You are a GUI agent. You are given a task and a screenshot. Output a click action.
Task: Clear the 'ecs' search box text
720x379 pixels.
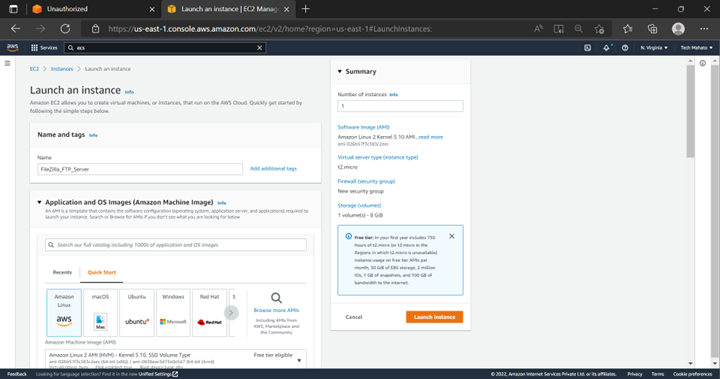(259, 48)
